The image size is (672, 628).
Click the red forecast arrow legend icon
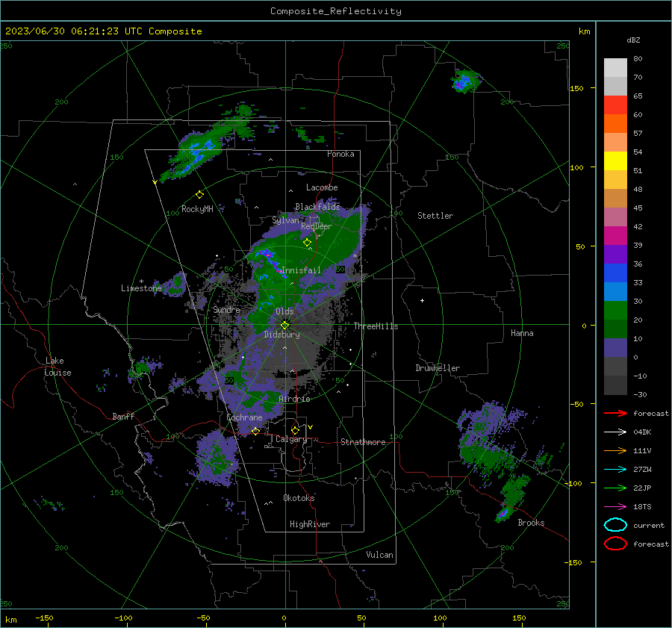(x=615, y=413)
